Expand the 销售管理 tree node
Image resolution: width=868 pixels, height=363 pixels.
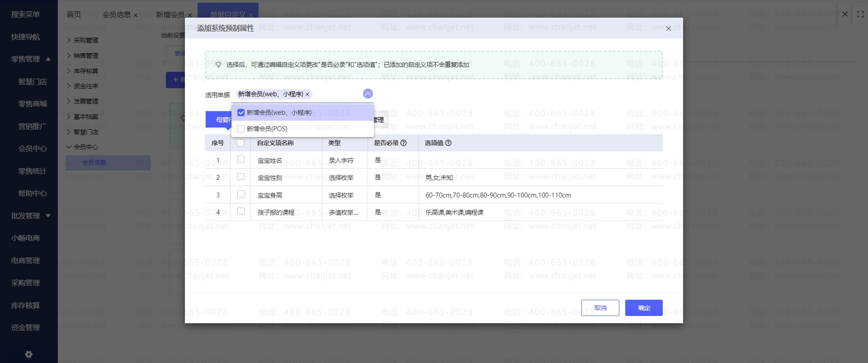coord(69,56)
